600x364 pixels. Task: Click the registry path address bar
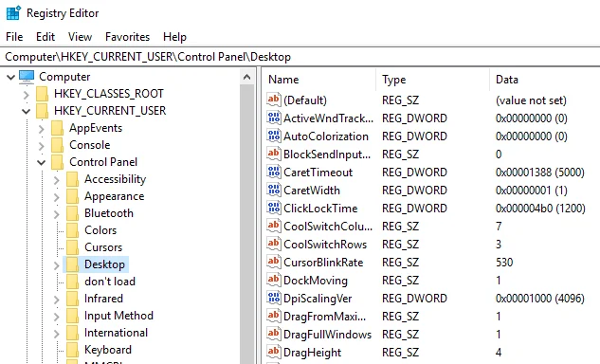(300, 57)
